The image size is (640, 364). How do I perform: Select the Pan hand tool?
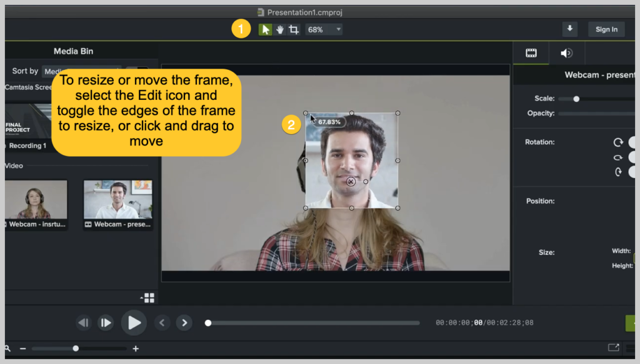[279, 29]
